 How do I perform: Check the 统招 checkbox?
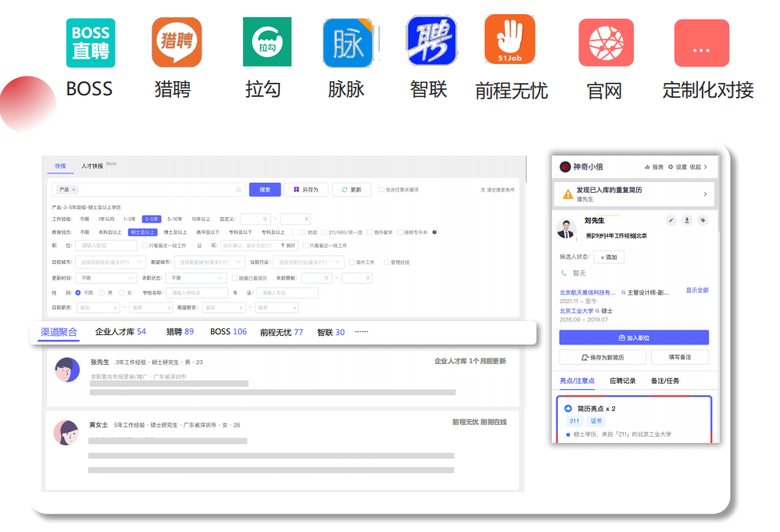pos(303,232)
